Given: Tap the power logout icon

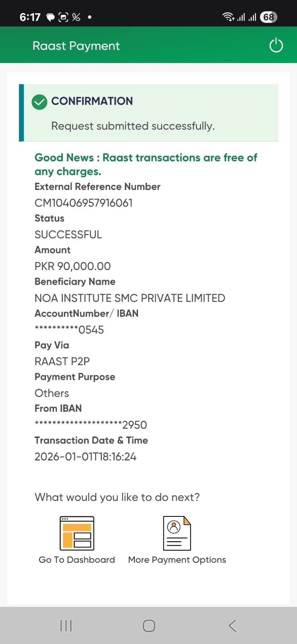Looking at the screenshot, I should (276, 45).
